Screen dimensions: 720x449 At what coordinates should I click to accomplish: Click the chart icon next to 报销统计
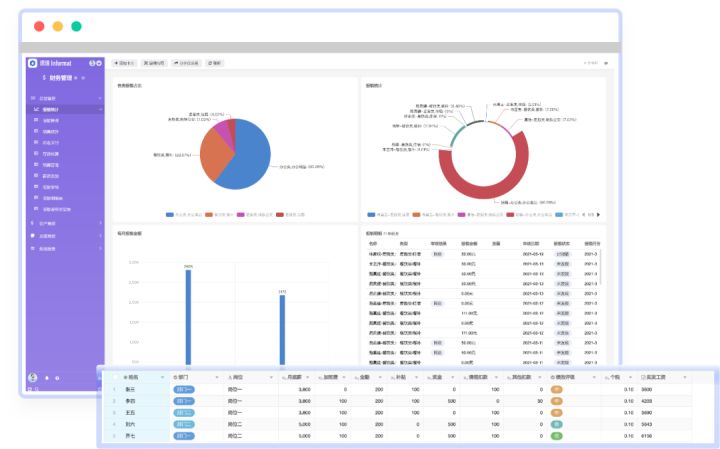35,109
